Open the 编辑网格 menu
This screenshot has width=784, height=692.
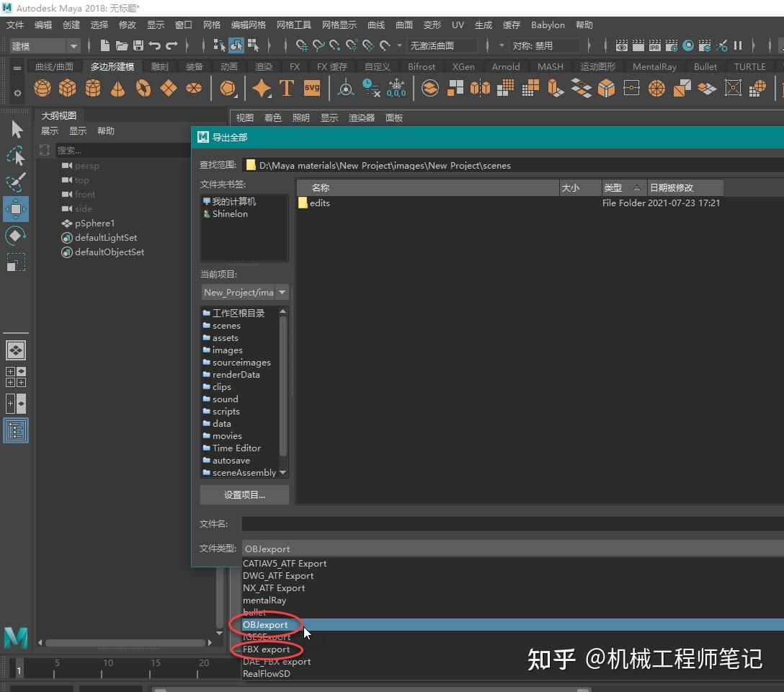pos(249,25)
